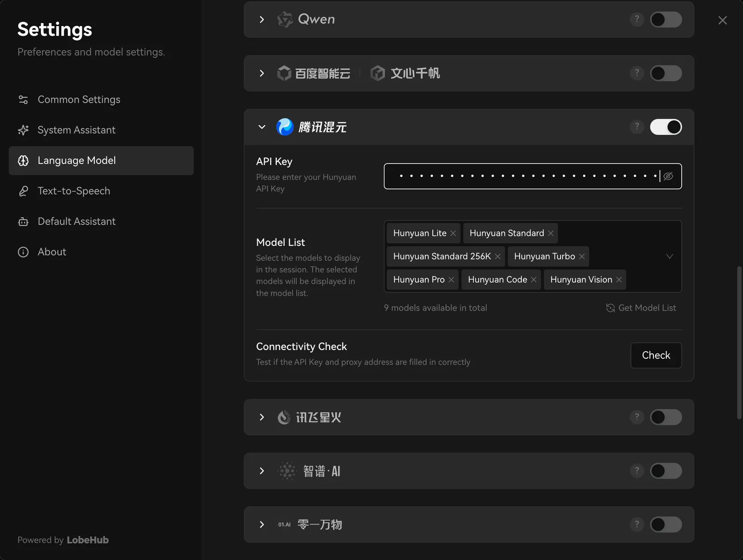Enable the Qwen provider toggle
This screenshot has width=743, height=560.
click(665, 20)
